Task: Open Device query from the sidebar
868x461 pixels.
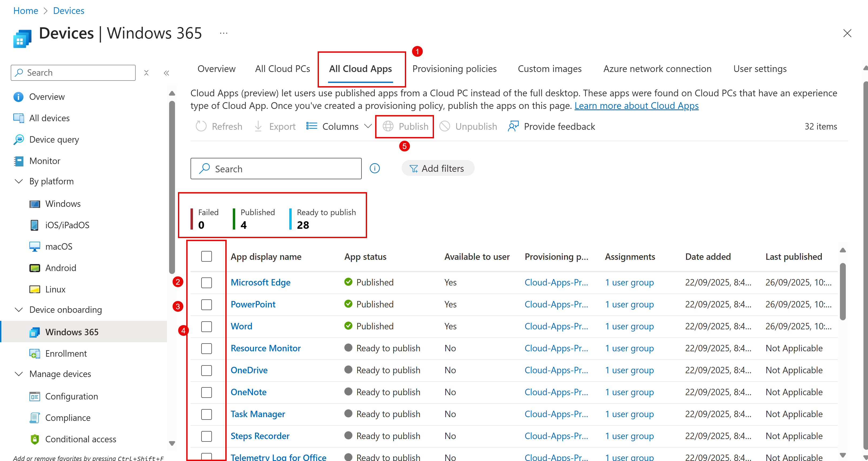Action: click(x=54, y=139)
